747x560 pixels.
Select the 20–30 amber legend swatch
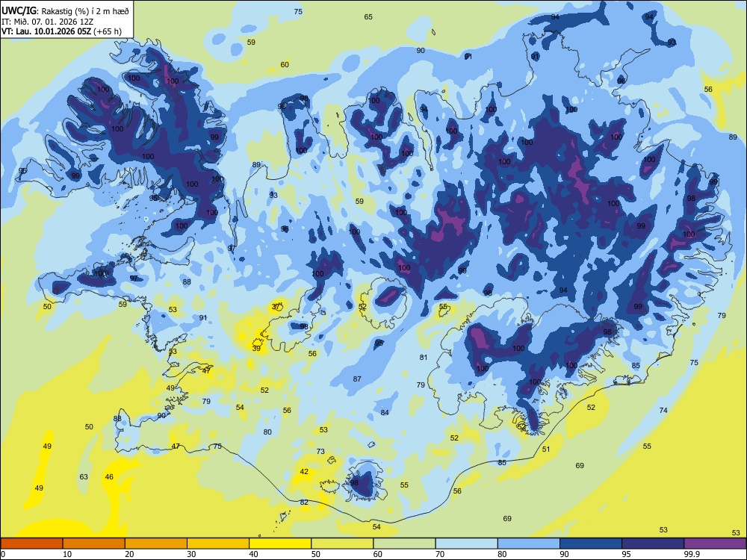coord(156,544)
